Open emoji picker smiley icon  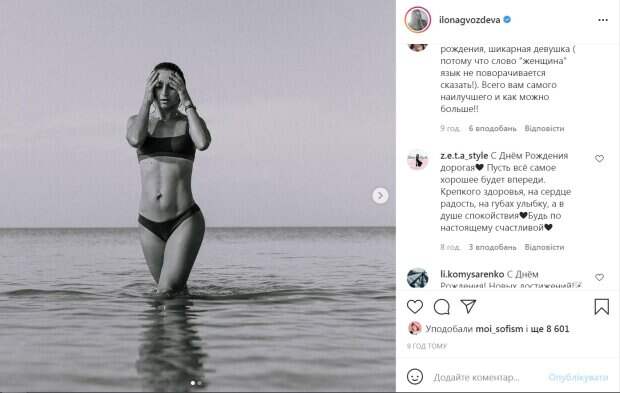[415, 377]
